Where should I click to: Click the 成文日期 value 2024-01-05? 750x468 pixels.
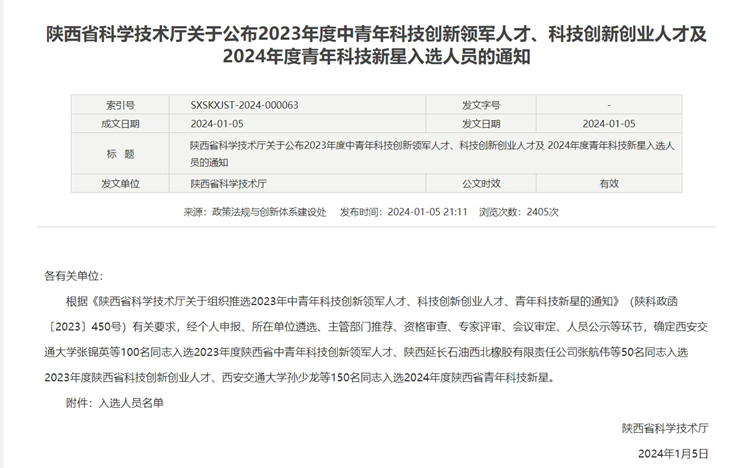pos(216,124)
